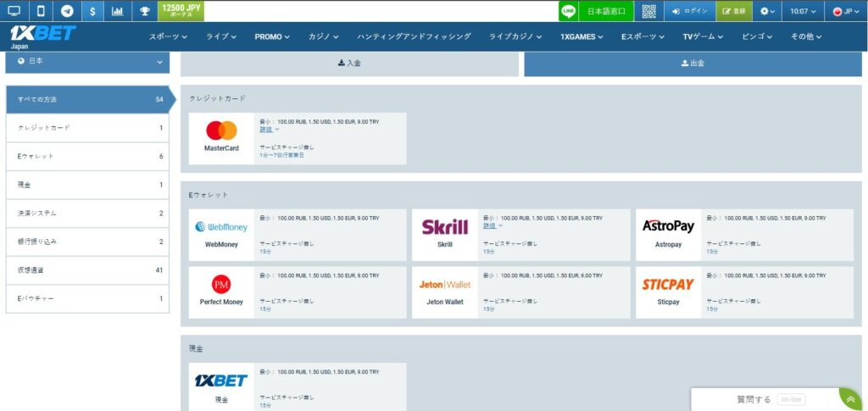
Task: Open the ライブ menu
Action: tap(221, 36)
